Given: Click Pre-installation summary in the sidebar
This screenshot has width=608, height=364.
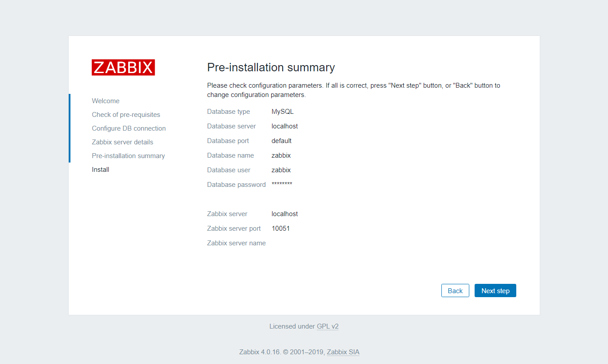Looking at the screenshot, I should 128,156.
